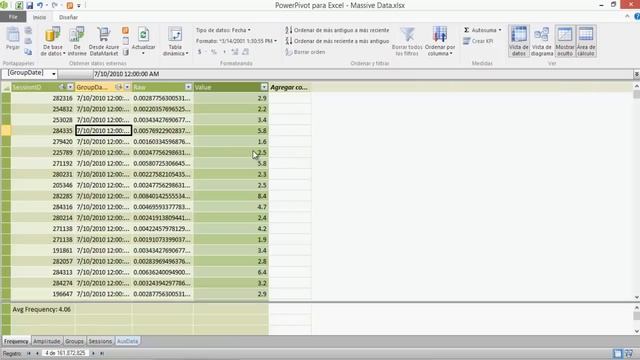Select Value cell 8.4
Image resolution: width=640 pixels, height=360 pixels.
231,196
